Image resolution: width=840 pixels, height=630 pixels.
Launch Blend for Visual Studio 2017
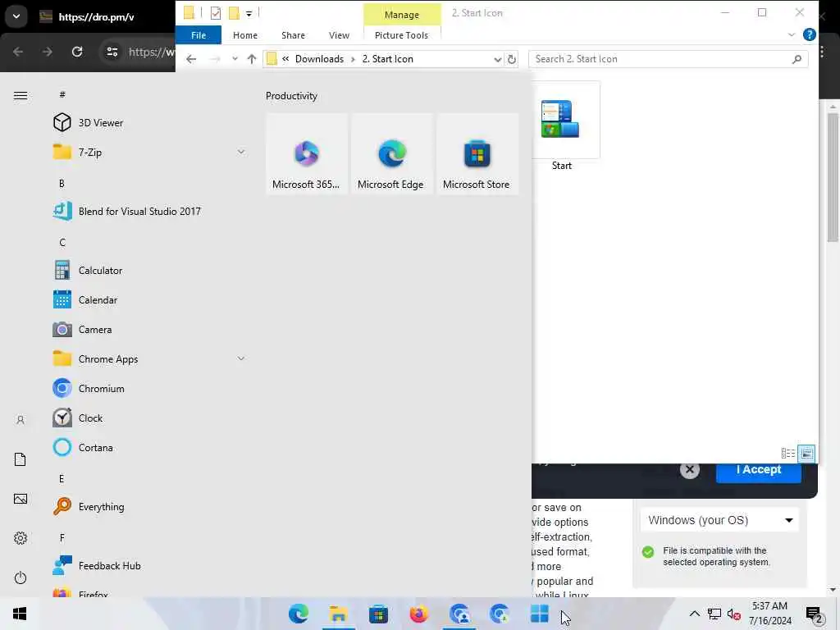click(149, 211)
